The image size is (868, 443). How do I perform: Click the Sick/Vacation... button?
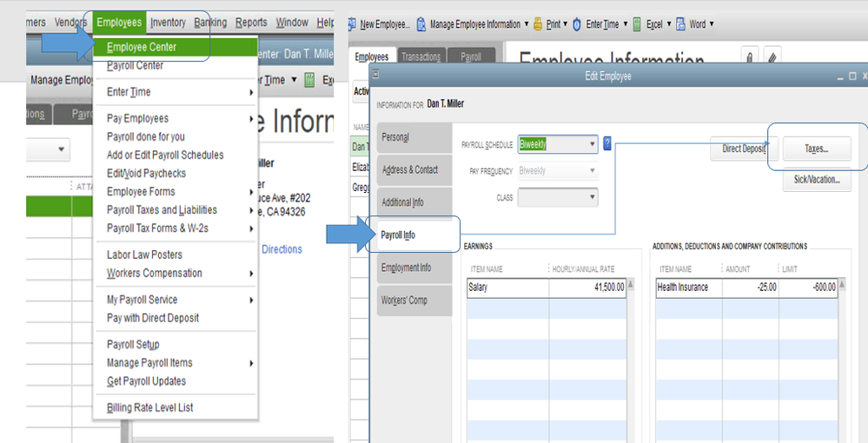(x=817, y=180)
